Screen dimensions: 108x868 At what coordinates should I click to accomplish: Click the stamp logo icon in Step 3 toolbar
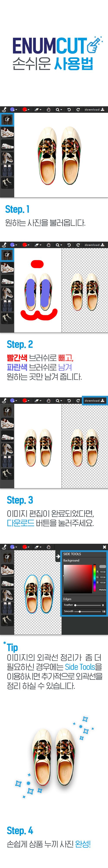tap(4, 400)
